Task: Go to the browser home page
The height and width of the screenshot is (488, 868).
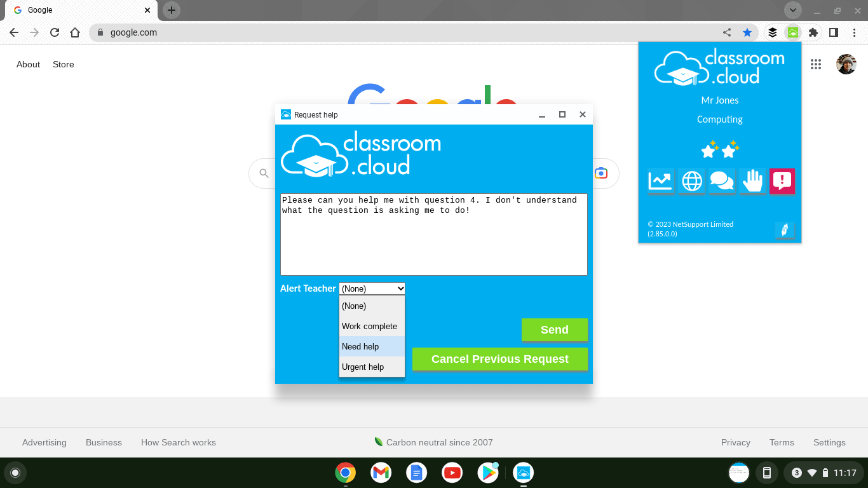Action: coord(75,32)
